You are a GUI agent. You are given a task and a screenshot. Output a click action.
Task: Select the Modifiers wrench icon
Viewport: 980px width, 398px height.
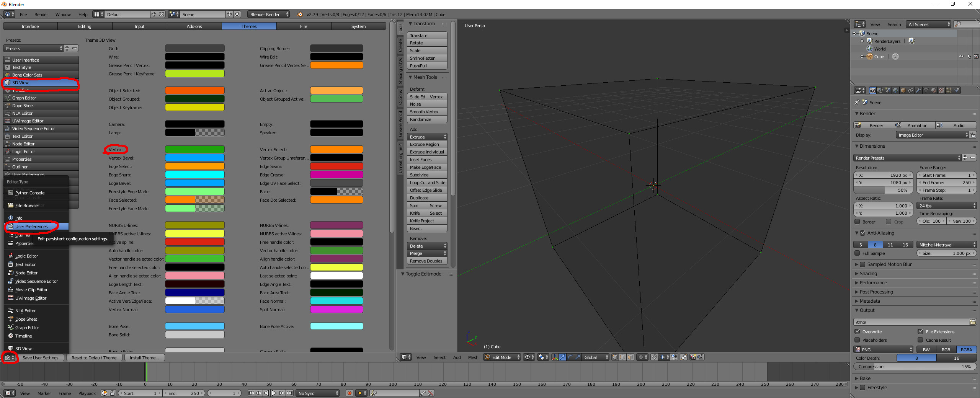coord(918,91)
